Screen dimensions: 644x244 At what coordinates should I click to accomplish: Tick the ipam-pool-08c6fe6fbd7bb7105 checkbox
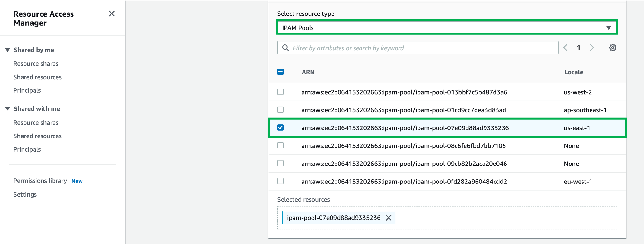pyautogui.click(x=280, y=145)
